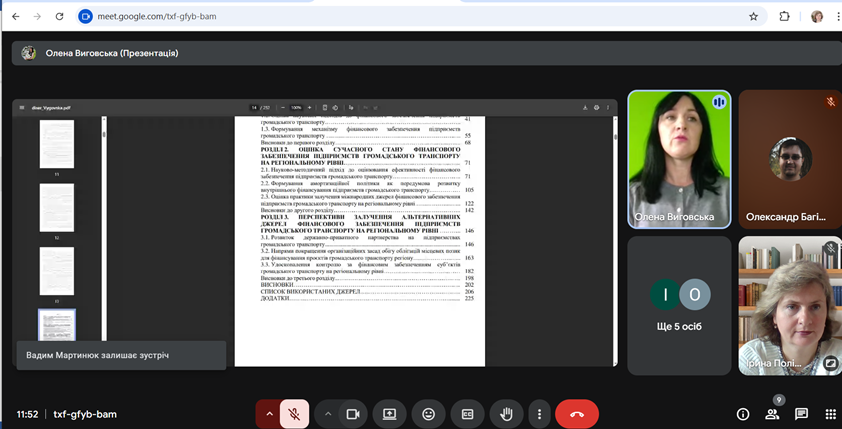Bookmark this page with the star icon
Screen dimensions: 842x429
pos(753,17)
